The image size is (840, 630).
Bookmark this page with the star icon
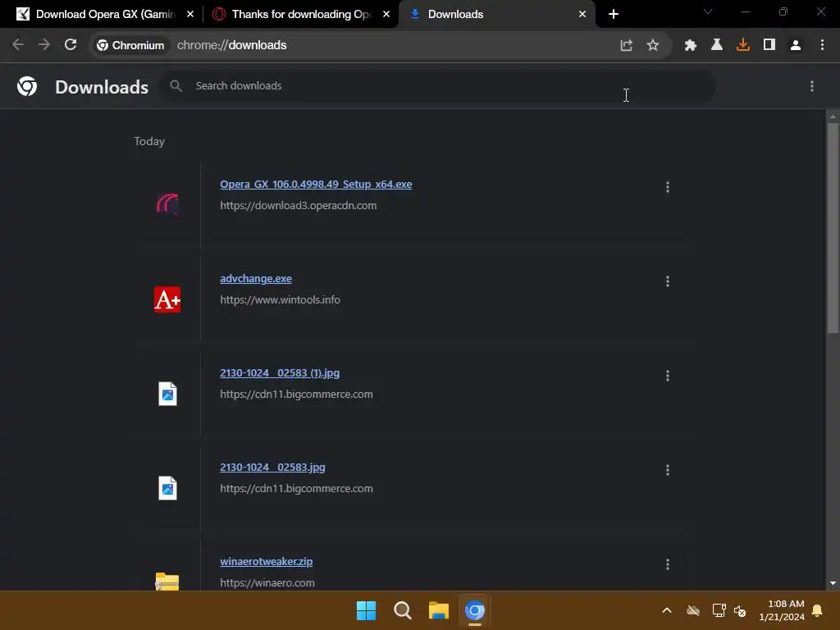652,45
